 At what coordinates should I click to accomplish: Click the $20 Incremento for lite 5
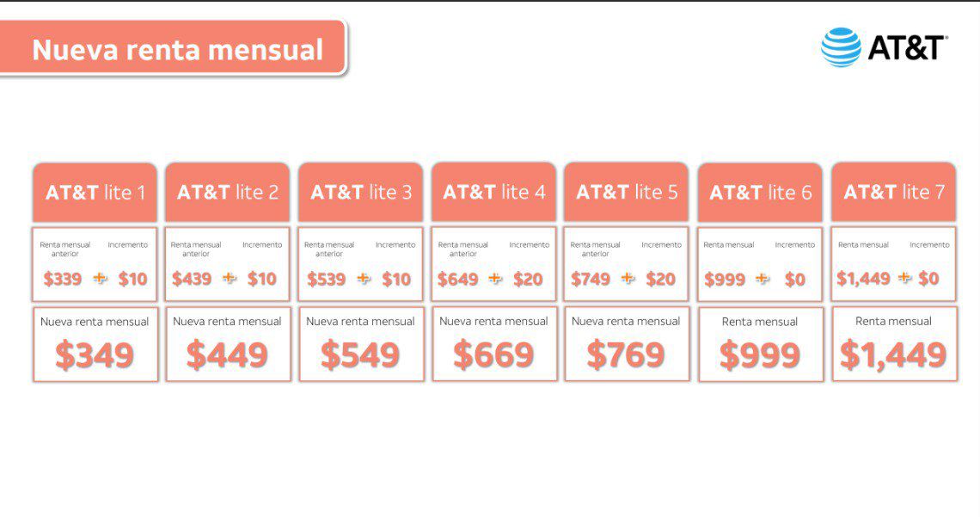(660, 279)
